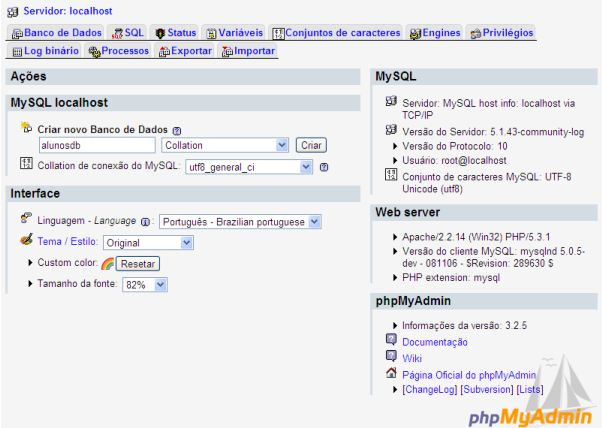Click the info icon next to Language
Screen dimensions: 602x428
click(x=145, y=222)
